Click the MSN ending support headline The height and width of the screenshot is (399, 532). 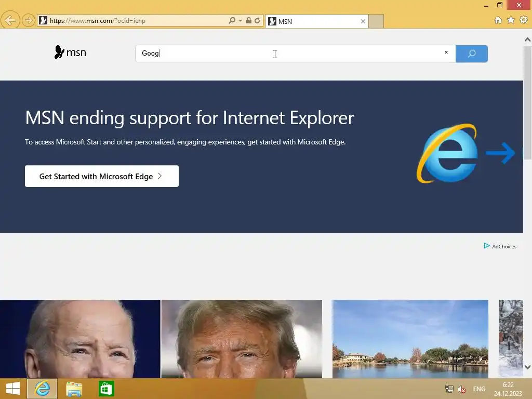(x=189, y=118)
